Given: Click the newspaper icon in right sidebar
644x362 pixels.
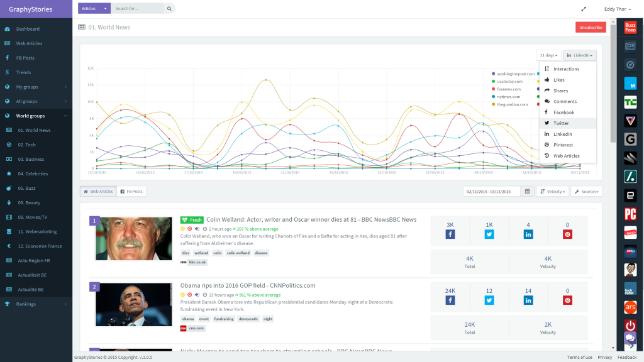Looking at the screenshot, I should coord(630,47).
